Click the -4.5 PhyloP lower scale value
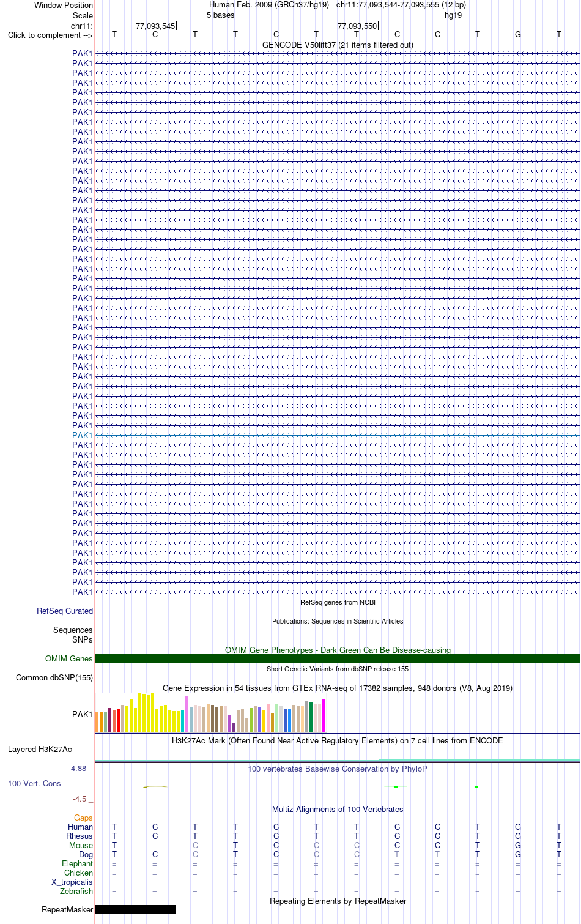This screenshot has height=924, width=581. click(x=80, y=799)
